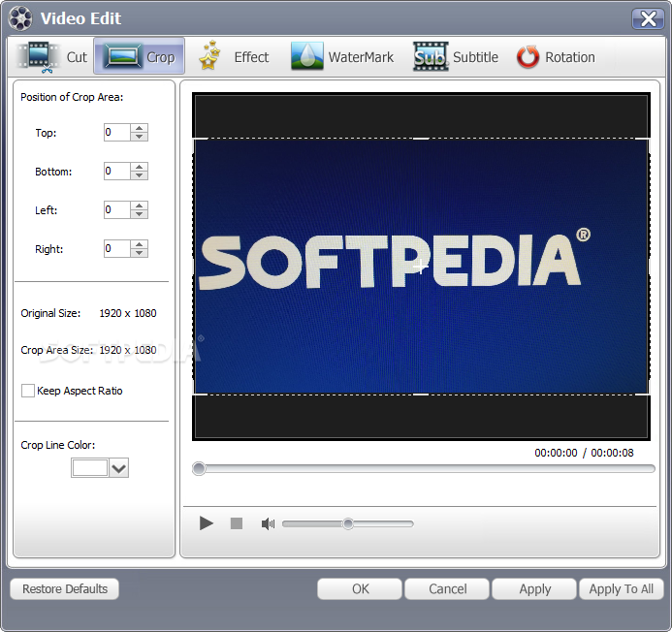Click the Effect label text
Image resolution: width=672 pixels, height=632 pixels.
point(251,57)
